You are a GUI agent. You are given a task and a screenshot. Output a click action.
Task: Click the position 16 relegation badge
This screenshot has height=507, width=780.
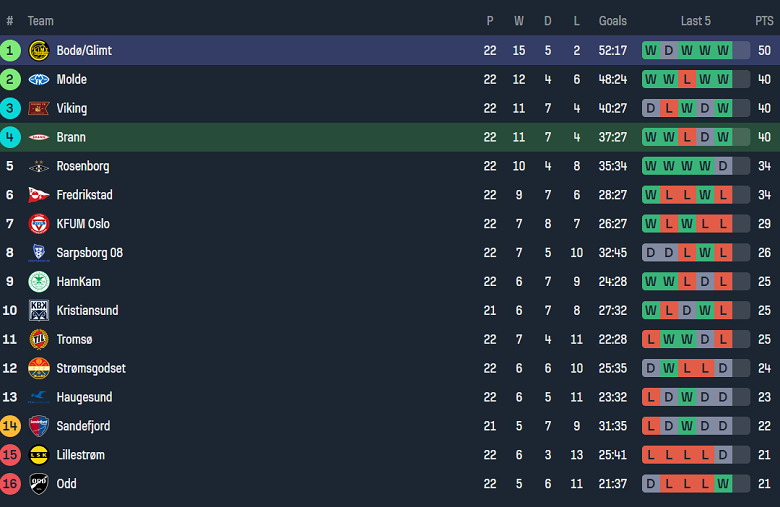(10, 484)
